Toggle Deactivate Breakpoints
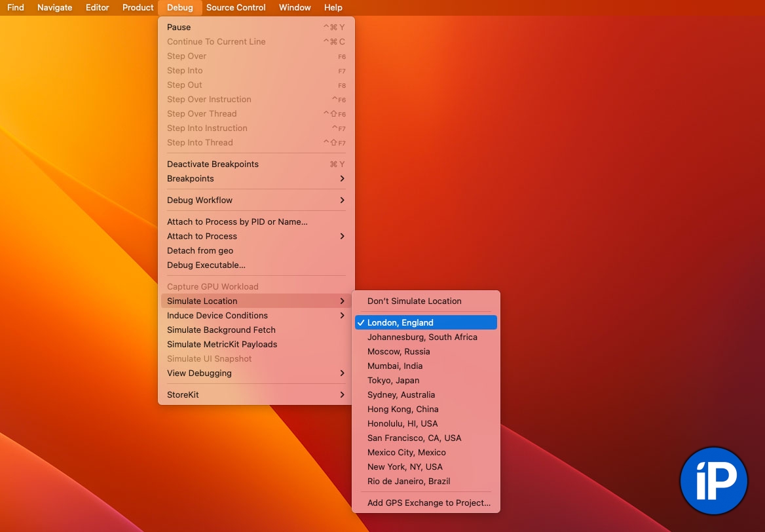The image size is (765, 532). click(213, 164)
